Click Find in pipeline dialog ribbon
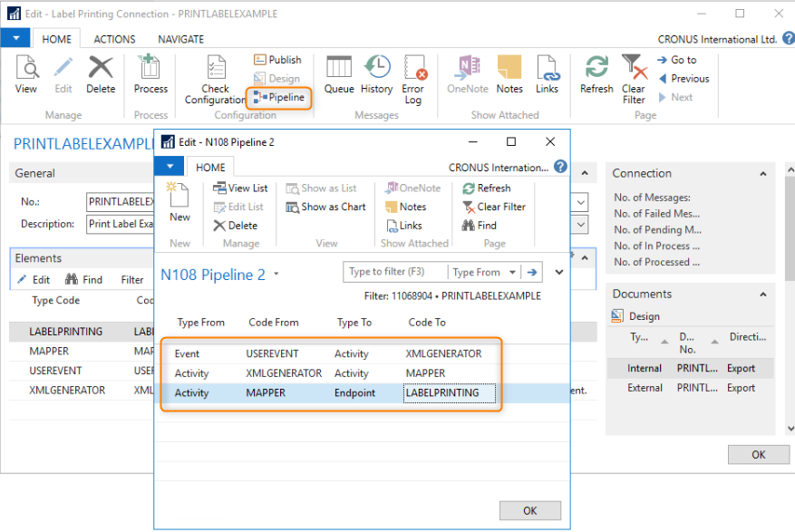 click(x=480, y=226)
